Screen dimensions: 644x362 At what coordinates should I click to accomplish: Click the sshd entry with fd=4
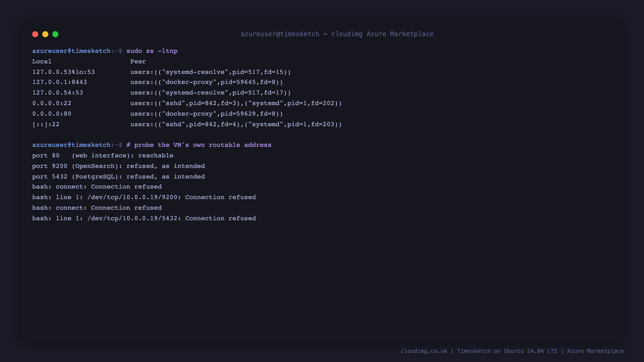tap(236, 124)
